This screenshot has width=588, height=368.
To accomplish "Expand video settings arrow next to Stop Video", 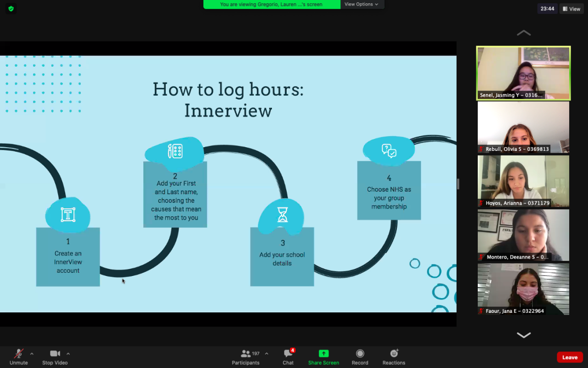I will (x=68, y=354).
